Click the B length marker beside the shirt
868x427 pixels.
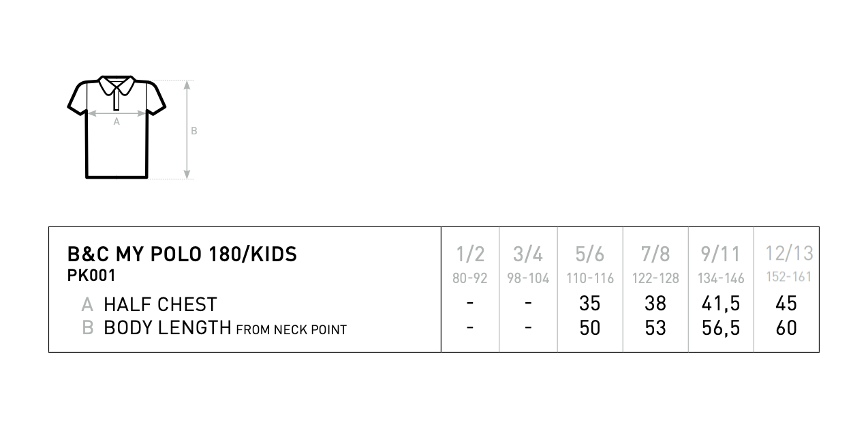[x=193, y=130]
